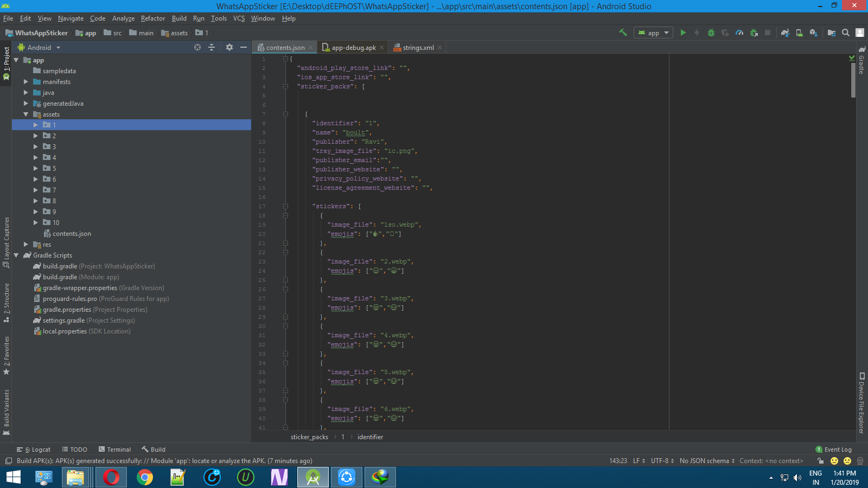This screenshot has width=868, height=488.
Task: Toggle the Structure side panel
Action: [x=7, y=302]
